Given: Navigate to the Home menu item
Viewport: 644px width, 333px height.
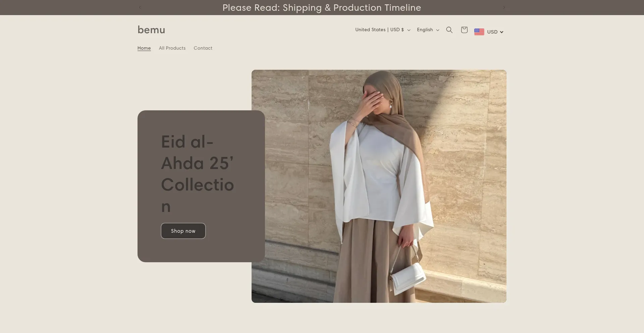Looking at the screenshot, I should [x=144, y=48].
